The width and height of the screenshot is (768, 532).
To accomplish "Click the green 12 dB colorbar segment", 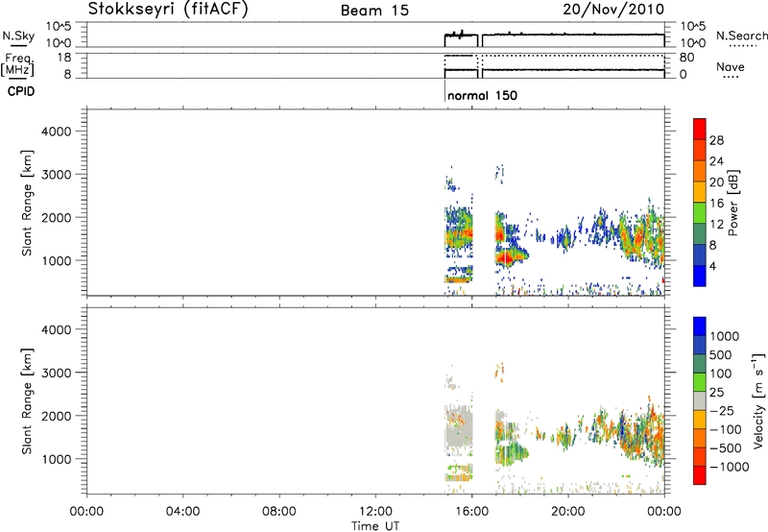I will (700, 213).
